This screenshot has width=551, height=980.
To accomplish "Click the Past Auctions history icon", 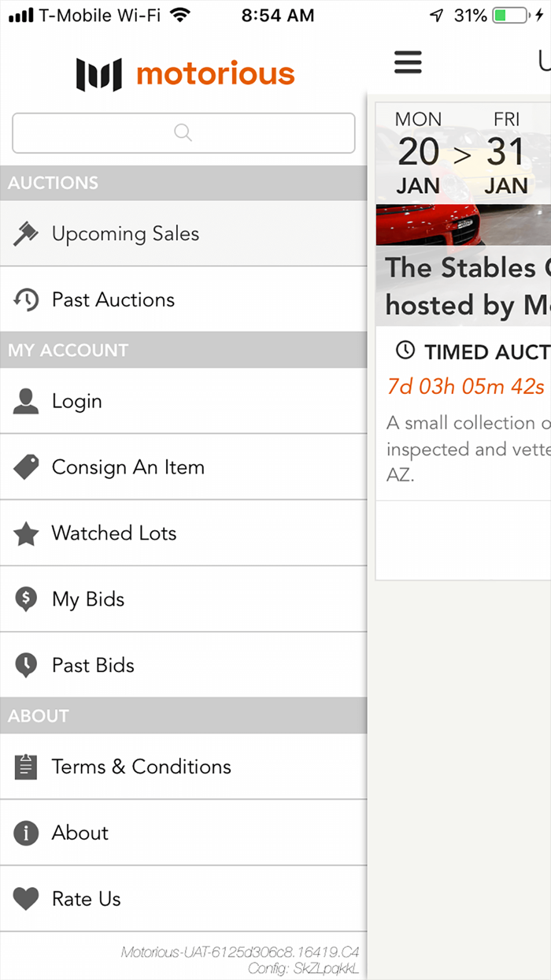I will tap(26, 299).
